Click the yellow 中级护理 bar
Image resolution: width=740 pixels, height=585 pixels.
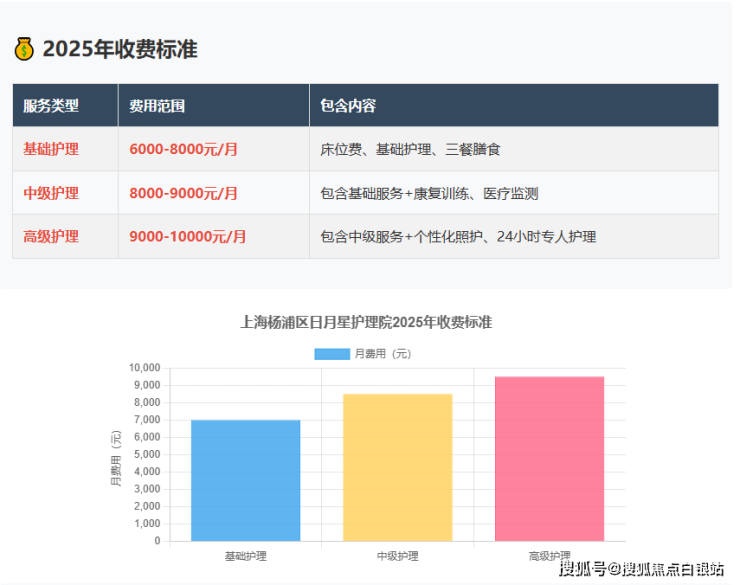397,467
